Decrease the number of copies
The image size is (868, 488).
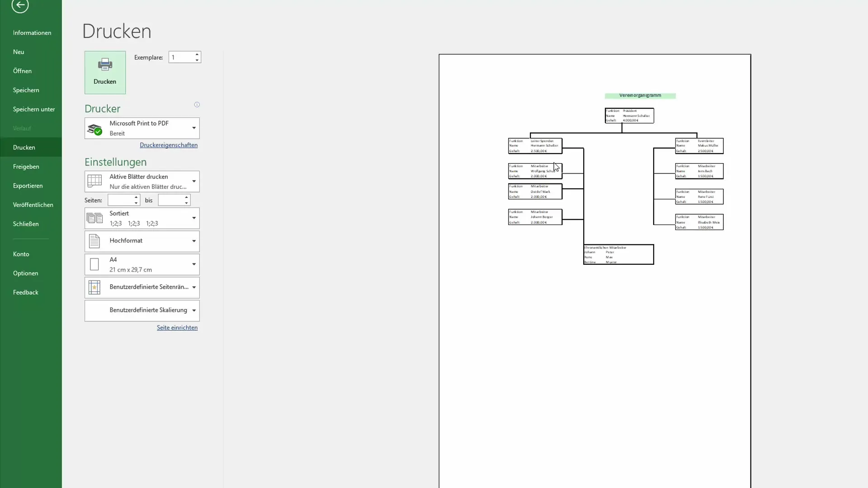[x=197, y=60]
